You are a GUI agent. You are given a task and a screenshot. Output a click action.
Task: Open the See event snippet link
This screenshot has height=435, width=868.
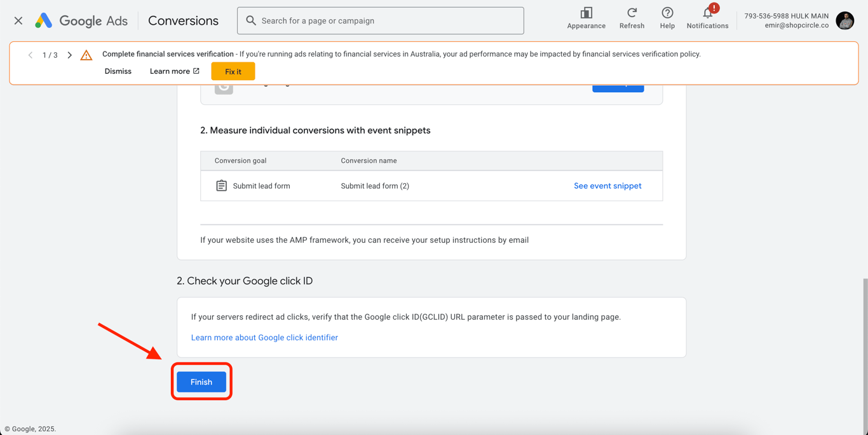607,186
